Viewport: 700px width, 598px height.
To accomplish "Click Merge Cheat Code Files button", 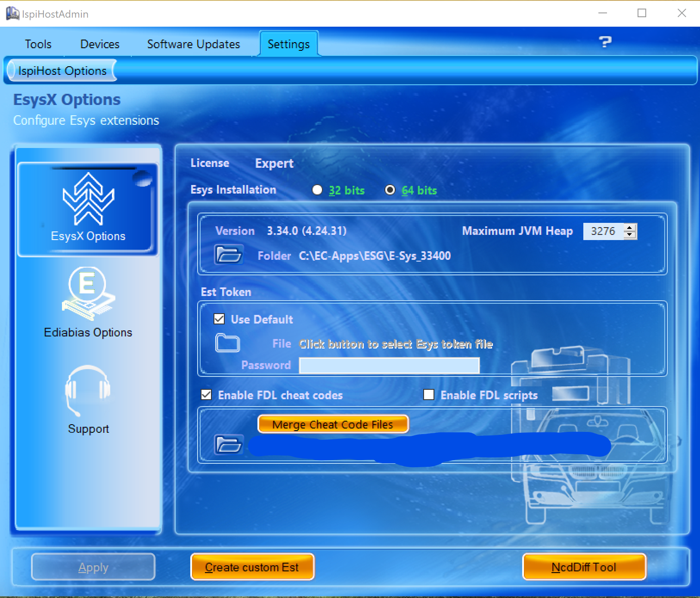I will point(333,424).
